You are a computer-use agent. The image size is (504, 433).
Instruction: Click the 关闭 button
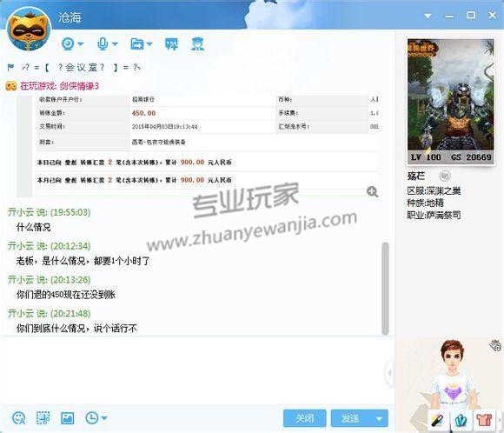point(304,418)
